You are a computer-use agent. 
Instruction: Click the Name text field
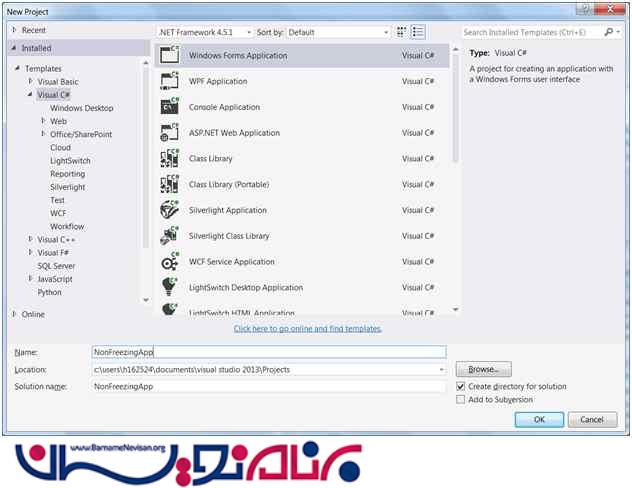(x=269, y=352)
